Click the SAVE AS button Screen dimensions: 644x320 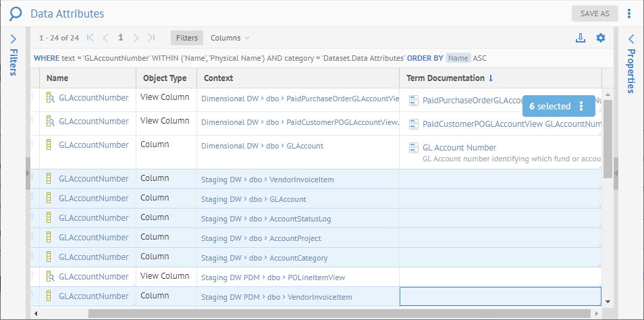[x=594, y=14]
